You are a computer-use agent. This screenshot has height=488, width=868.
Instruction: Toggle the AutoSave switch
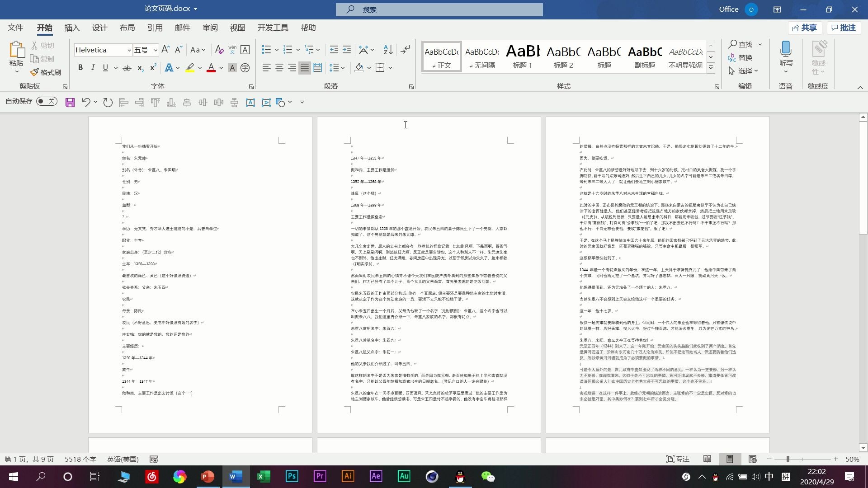(47, 101)
